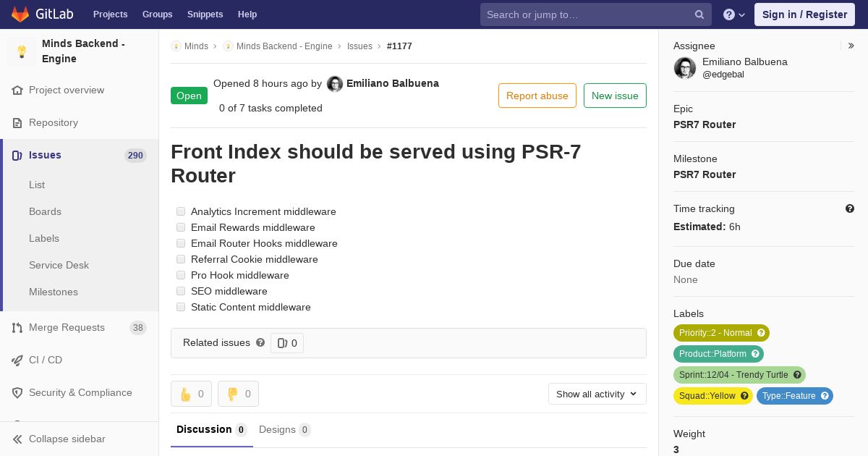The height and width of the screenshot is (456, 868).
Task: Open the Help question mark menu
Action: (734, 14)
